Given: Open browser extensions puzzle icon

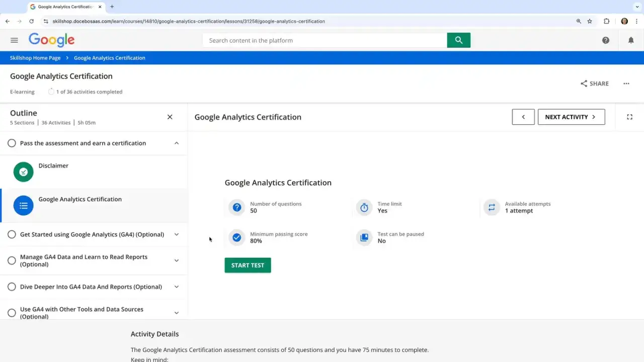Looking at the screenshot, I should point(606,21).
